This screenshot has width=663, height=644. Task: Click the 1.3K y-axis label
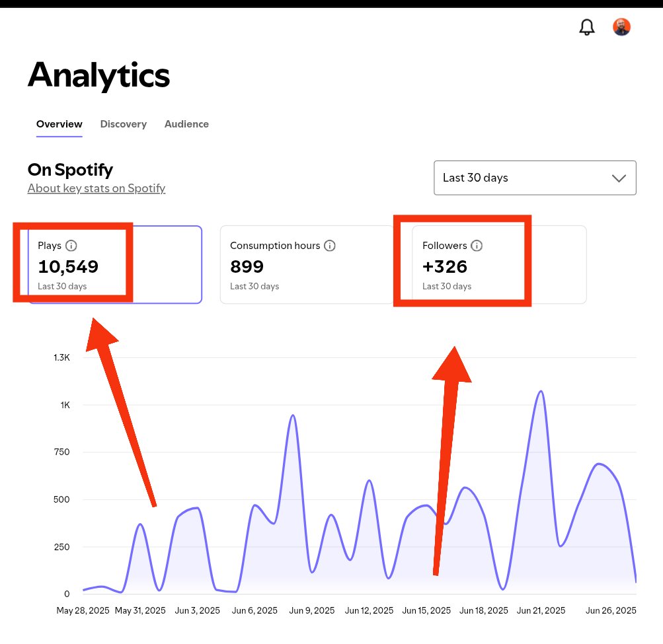point(61,357)
